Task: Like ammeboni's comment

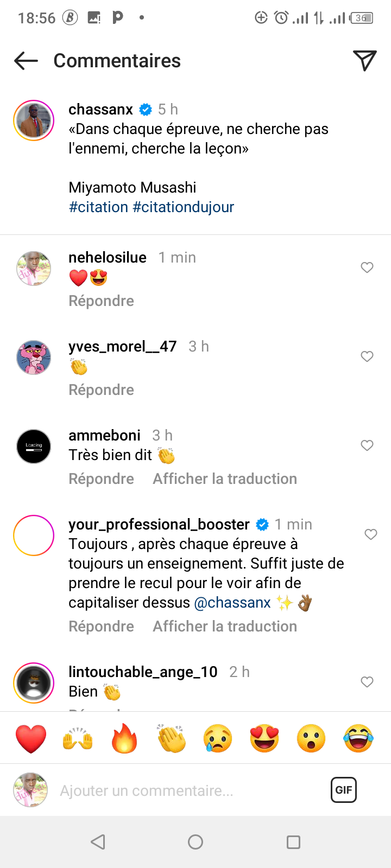Action: tap(367, 445)
